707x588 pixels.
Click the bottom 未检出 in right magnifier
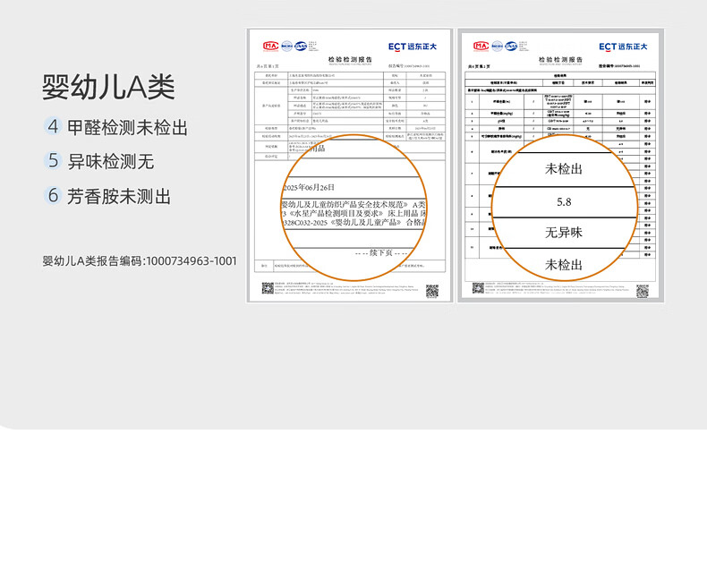coord(564,265)
